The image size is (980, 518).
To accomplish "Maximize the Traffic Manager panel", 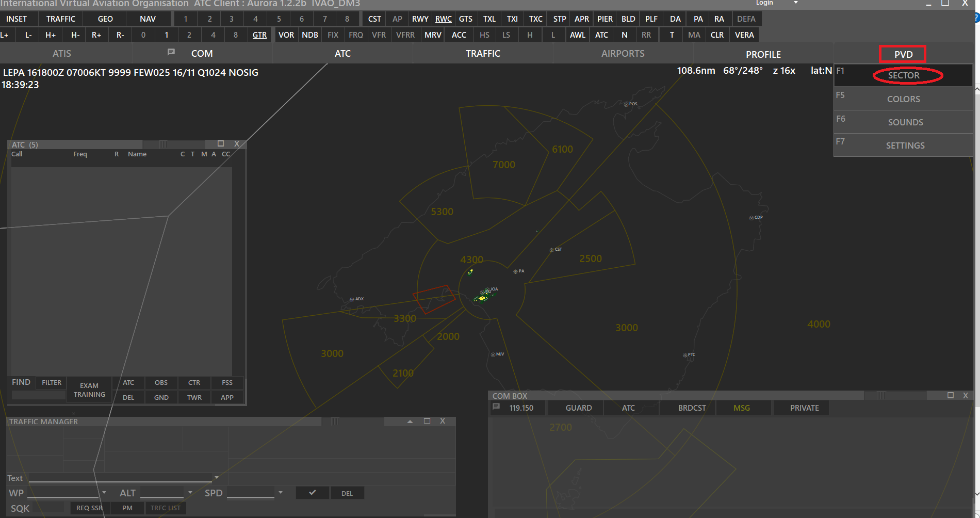I will 427,421.
